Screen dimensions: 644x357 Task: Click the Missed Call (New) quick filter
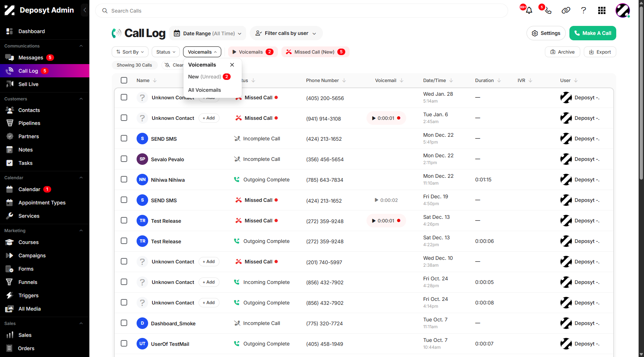[x=315, y=52]
